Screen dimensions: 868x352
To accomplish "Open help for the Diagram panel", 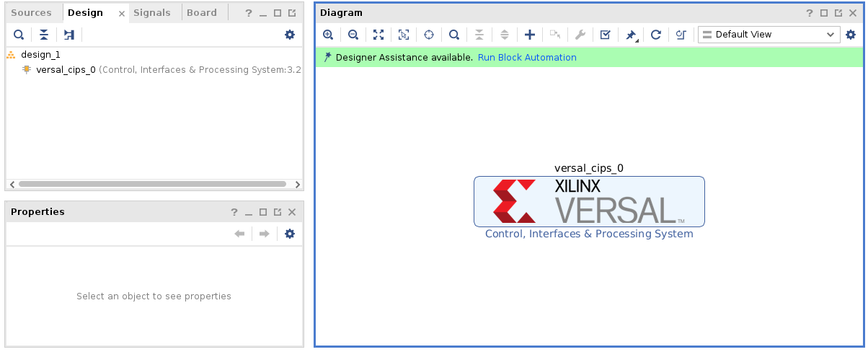I will [x=810, y=13].
